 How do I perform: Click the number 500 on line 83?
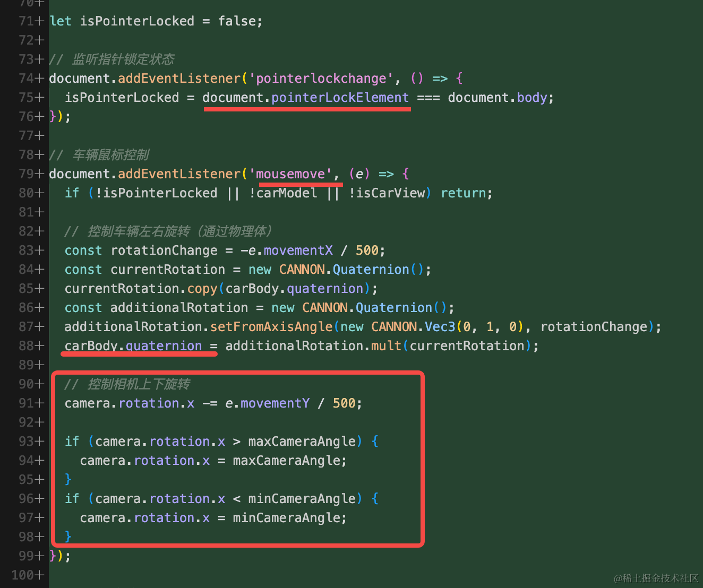(x=367, y=250)
